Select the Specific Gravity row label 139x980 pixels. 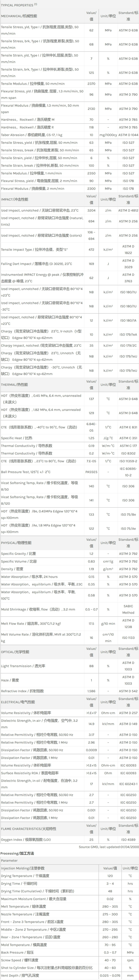(18, 554)
